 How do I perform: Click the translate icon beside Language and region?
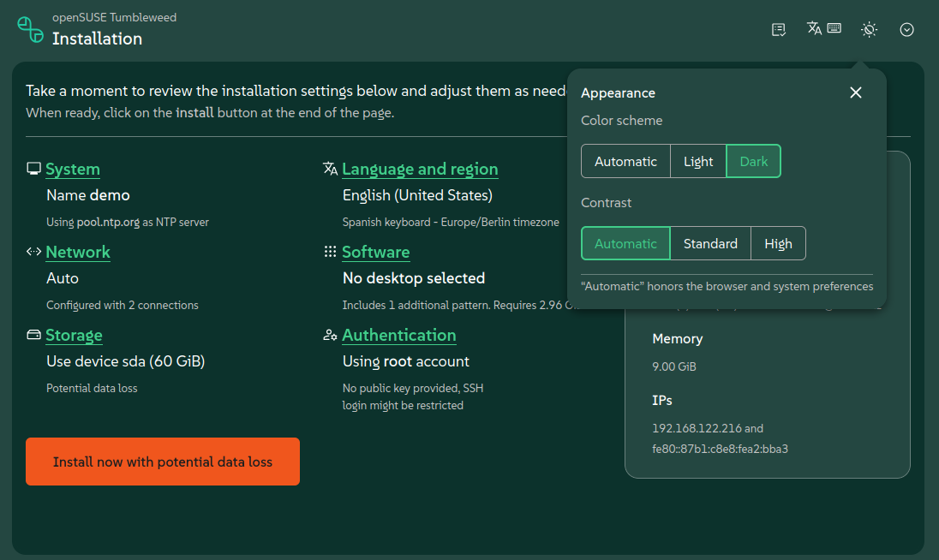330,169
